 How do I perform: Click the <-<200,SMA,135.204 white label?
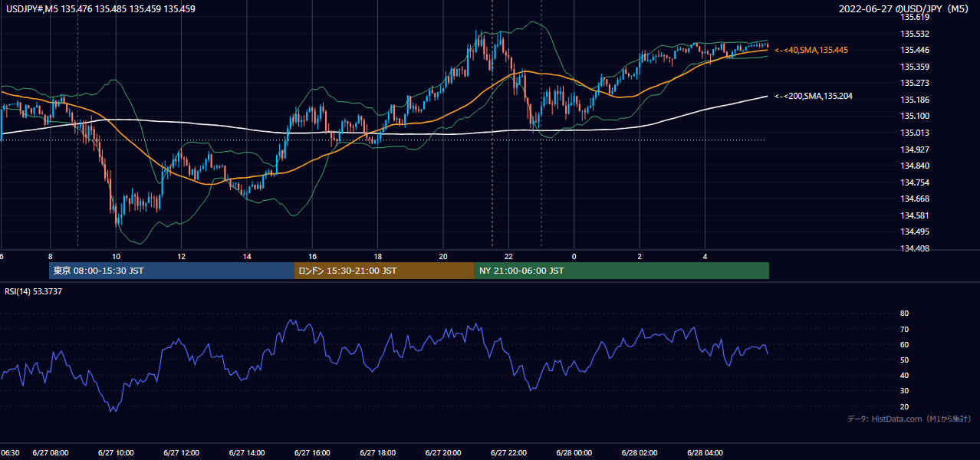point(813,96)
